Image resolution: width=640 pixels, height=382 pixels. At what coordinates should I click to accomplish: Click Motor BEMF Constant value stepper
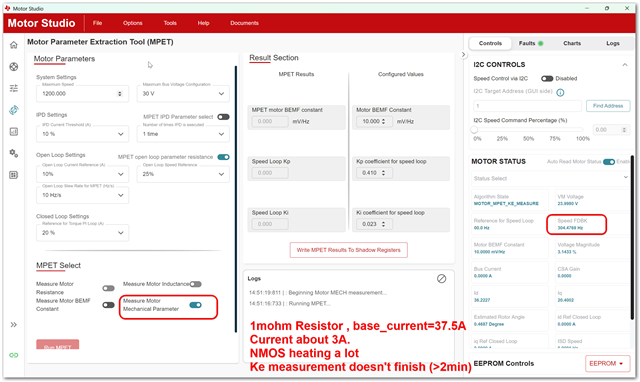pyautogui.click(x=383, y=121)
